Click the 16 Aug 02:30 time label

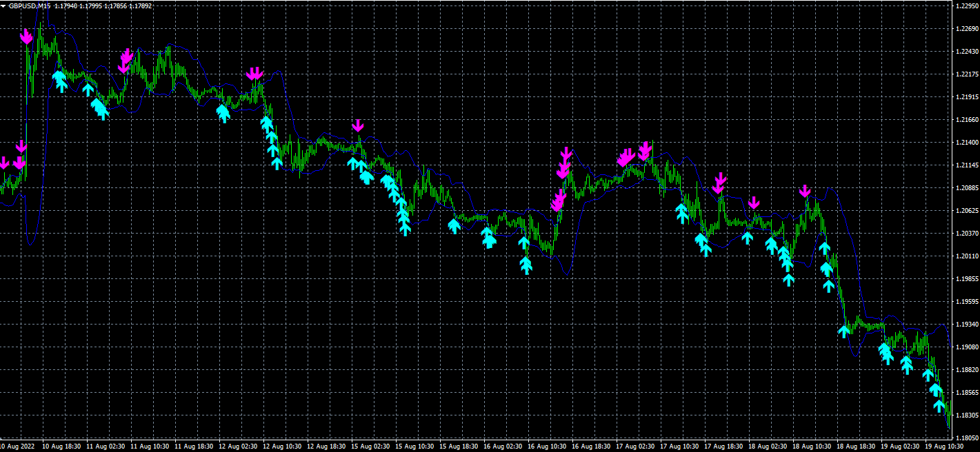[x=503, y=446]
